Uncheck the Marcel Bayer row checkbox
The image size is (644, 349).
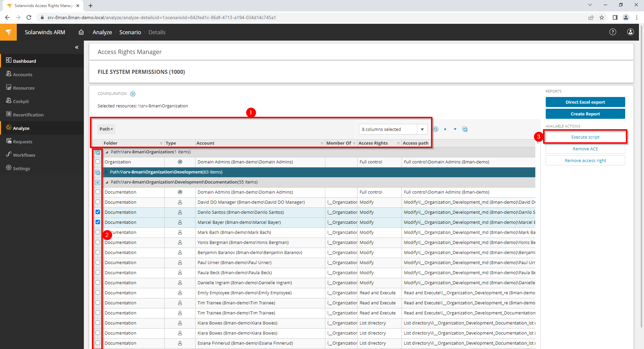[98, 222]
